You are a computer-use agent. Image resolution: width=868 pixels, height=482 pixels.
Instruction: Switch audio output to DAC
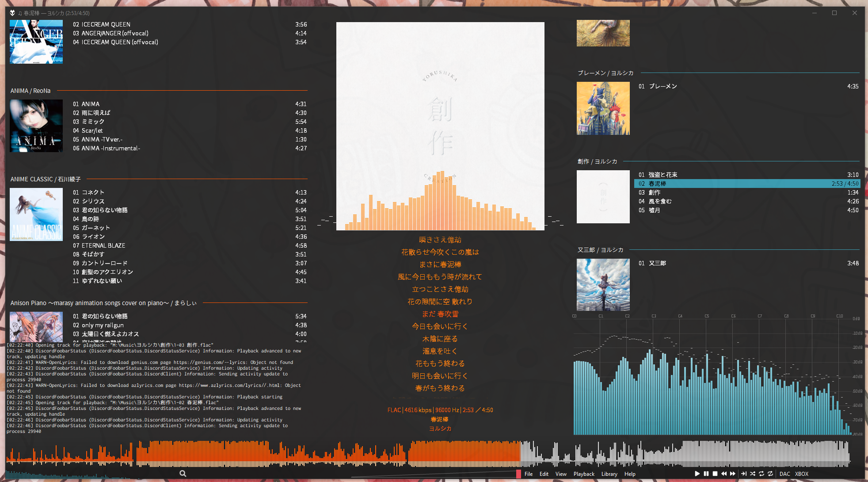tap(785, 474)
